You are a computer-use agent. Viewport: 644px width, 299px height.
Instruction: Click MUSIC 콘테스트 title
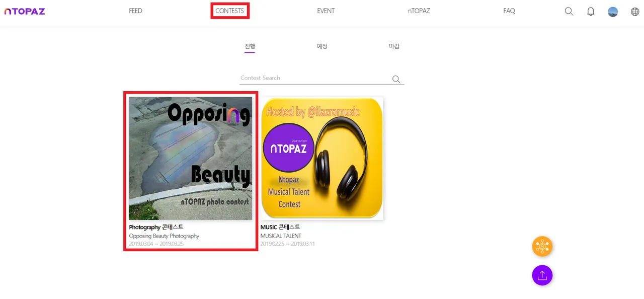coord(280,227)
